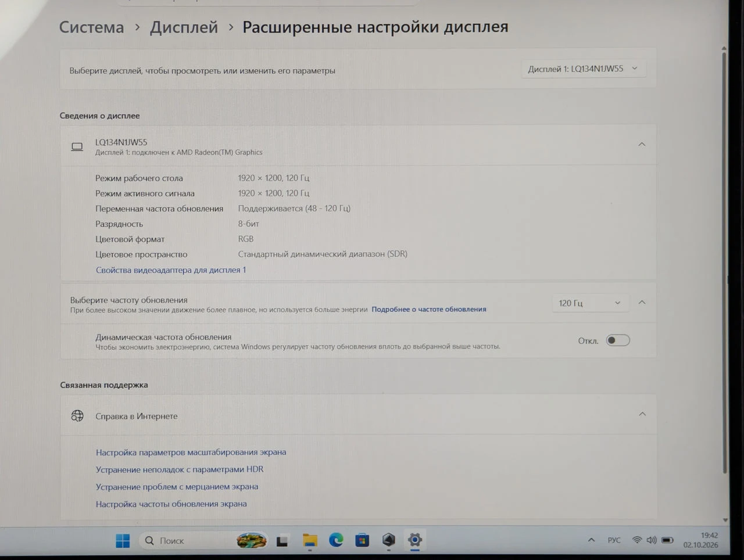
Task: Click the 8-бит bit depth value
Action: click(249, 224)
